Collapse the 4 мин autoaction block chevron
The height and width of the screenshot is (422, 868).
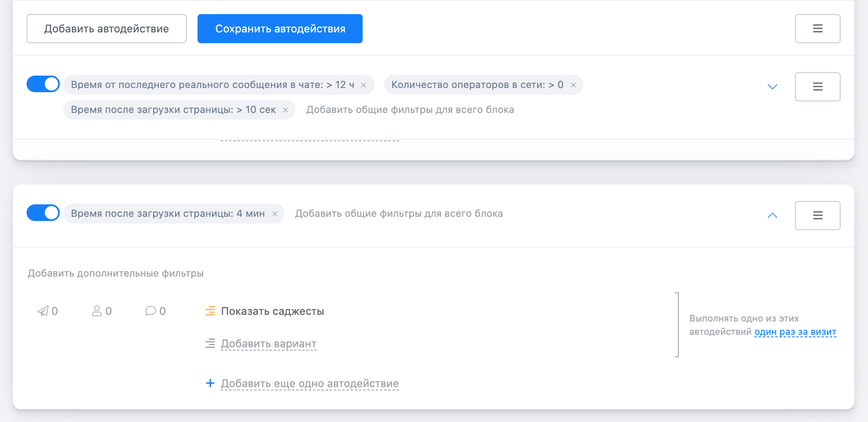click(x=772, y=216)
